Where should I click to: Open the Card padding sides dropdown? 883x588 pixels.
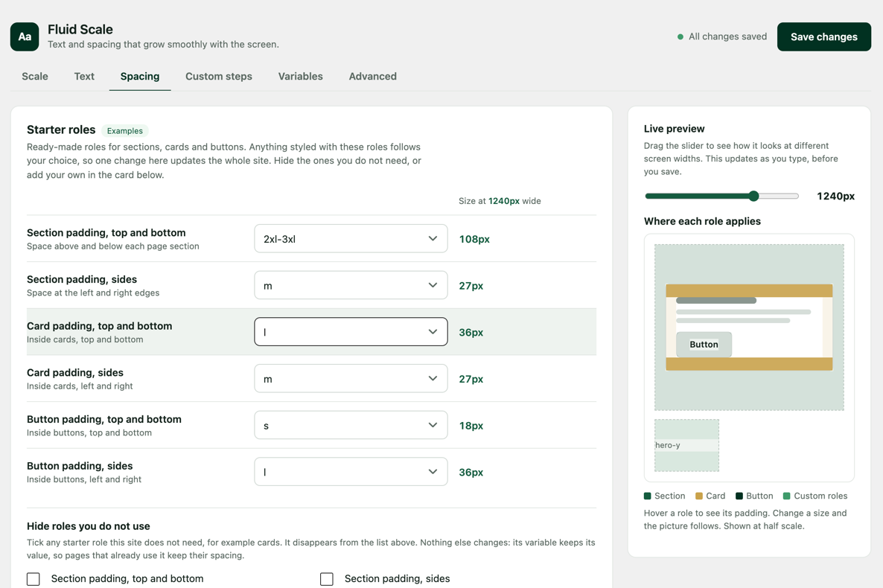pos(351,379)
